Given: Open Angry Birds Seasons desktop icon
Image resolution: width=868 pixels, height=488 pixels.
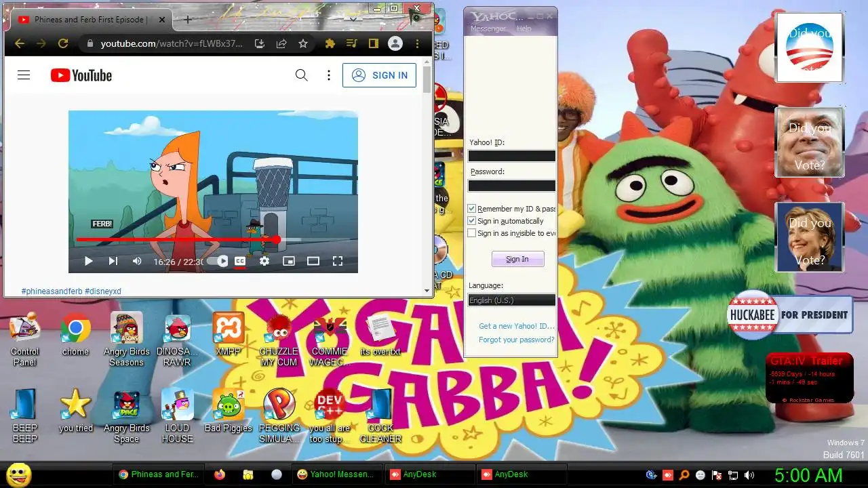Looking at the screenshot, I should (x=127, y=339).
